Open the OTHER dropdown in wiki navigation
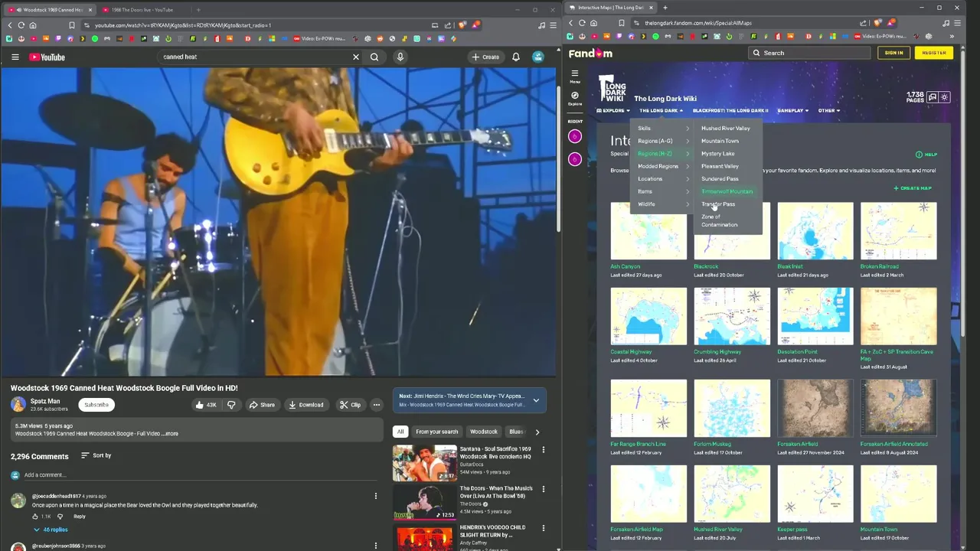Screen dimensions: 980x551 (828, 110)
